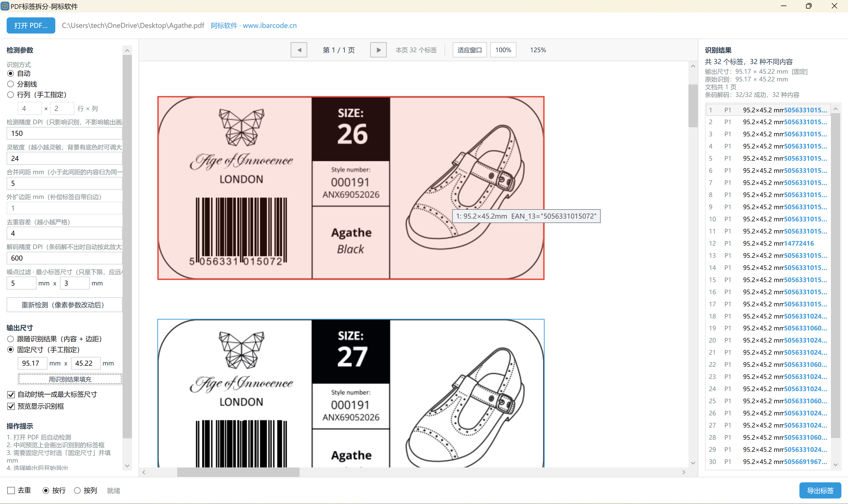Focus the 灵敏度 field showing 24
Image resolution: width=848 pixels, height=504 pixels.
[65, 158]
